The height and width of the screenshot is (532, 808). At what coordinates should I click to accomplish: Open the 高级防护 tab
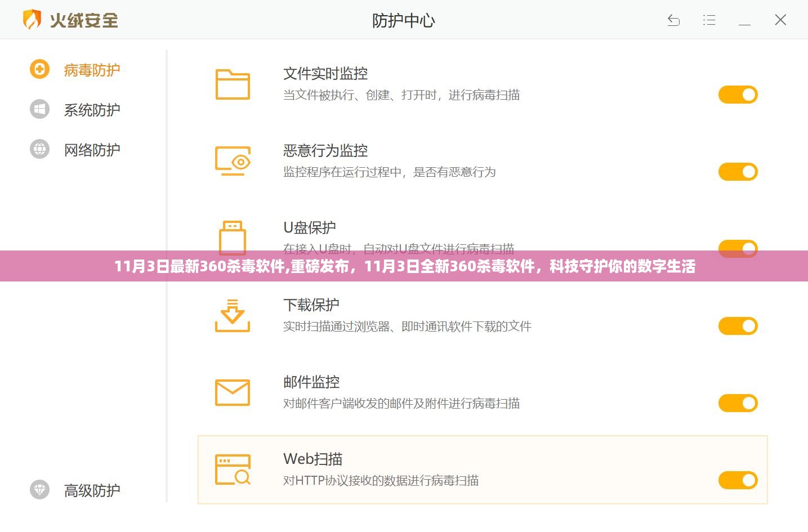(x=92, y=490)
